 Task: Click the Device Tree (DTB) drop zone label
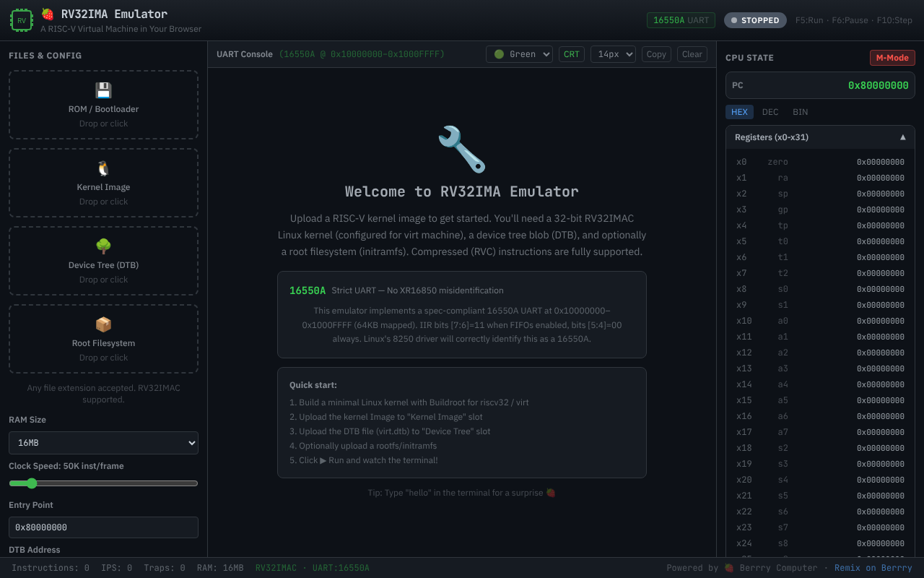[x=103, y=265]
